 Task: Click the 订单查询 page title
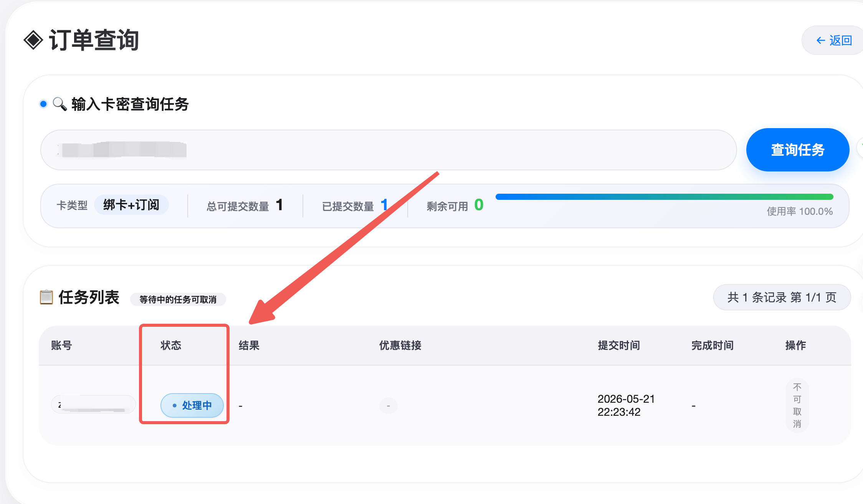pyautogui.click(x=94, y=40)
